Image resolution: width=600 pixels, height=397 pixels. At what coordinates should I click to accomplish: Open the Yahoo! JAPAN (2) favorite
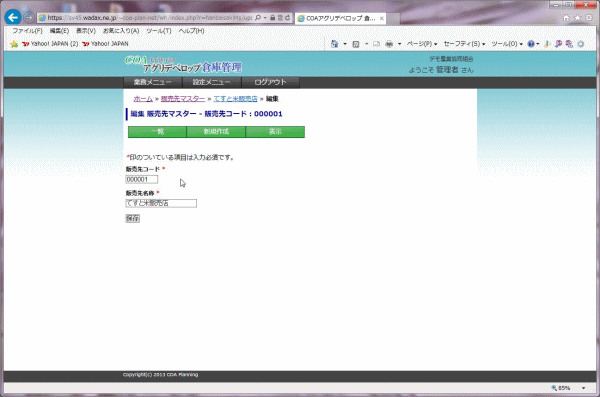(x=50, y=44)
